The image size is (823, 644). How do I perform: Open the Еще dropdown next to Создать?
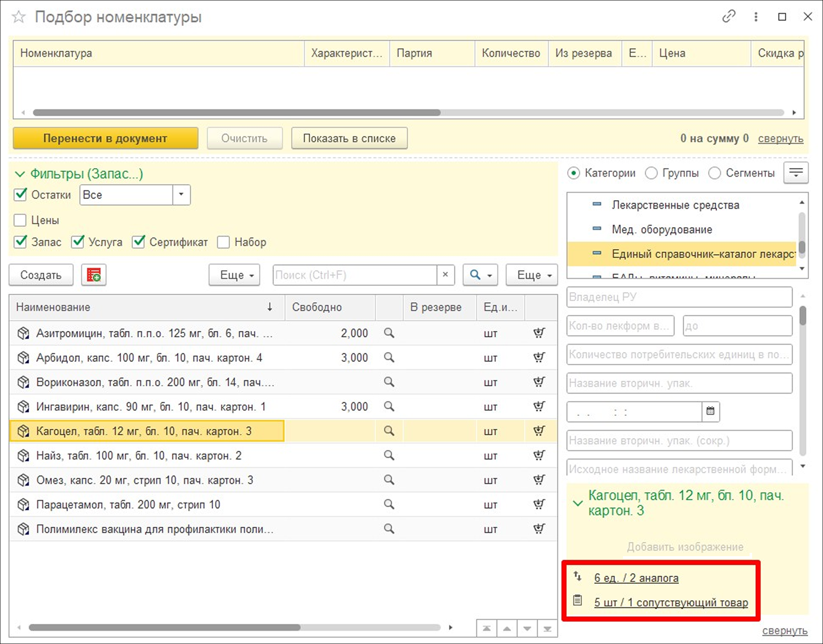pos(234,275)
